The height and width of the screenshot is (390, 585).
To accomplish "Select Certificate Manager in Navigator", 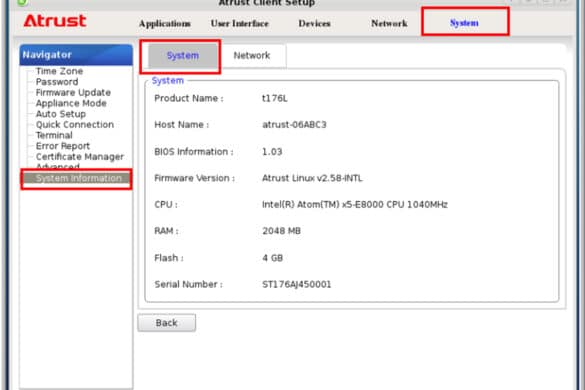I will 79,157.
